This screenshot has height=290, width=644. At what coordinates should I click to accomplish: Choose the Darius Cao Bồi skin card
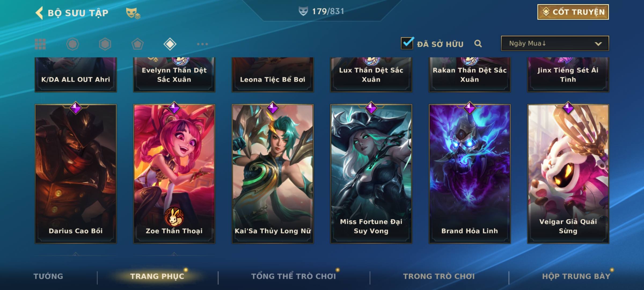point(76,174)
